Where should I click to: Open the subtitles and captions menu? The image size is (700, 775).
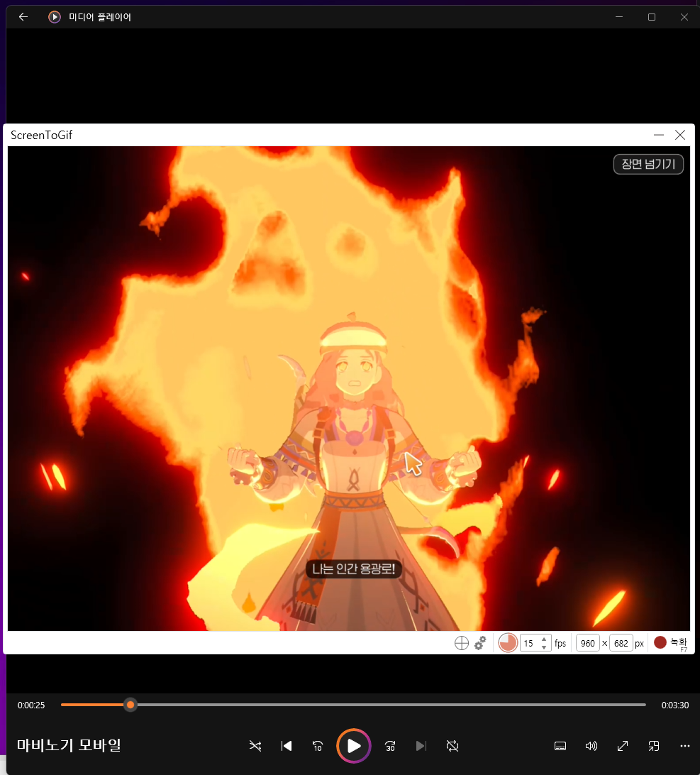[x=560, y=746]
